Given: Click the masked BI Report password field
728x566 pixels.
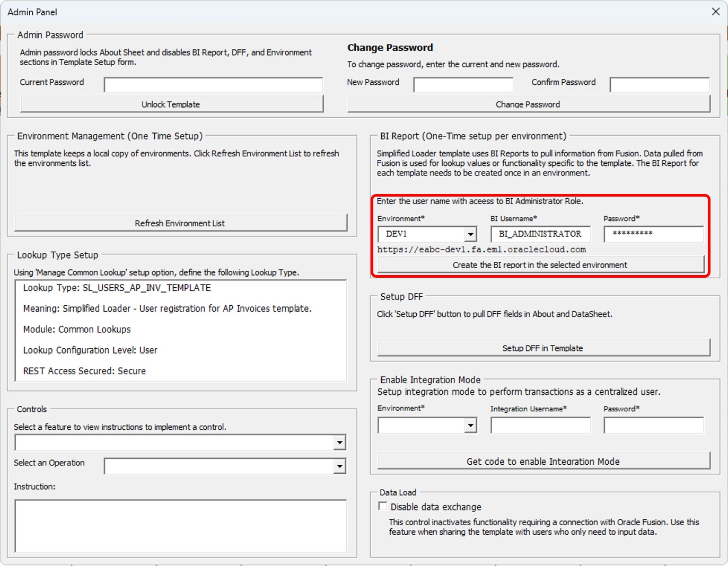Looking at the screenshot, I should point(653,234).
